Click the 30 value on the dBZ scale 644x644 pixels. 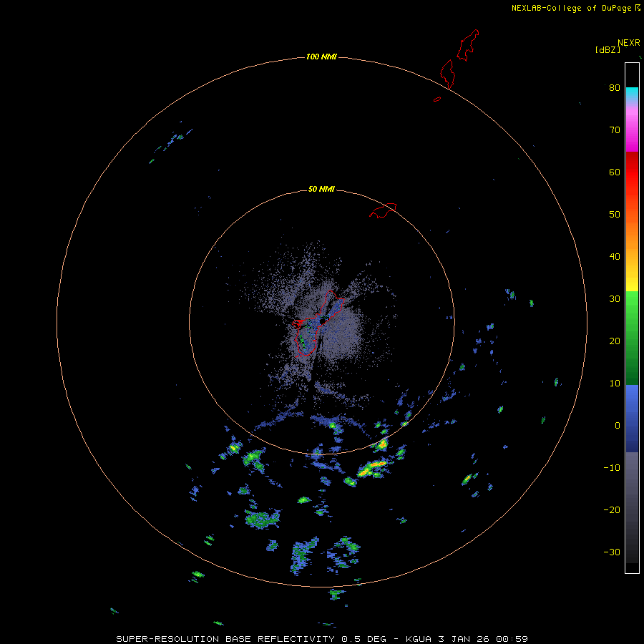(x=615, y=299)
